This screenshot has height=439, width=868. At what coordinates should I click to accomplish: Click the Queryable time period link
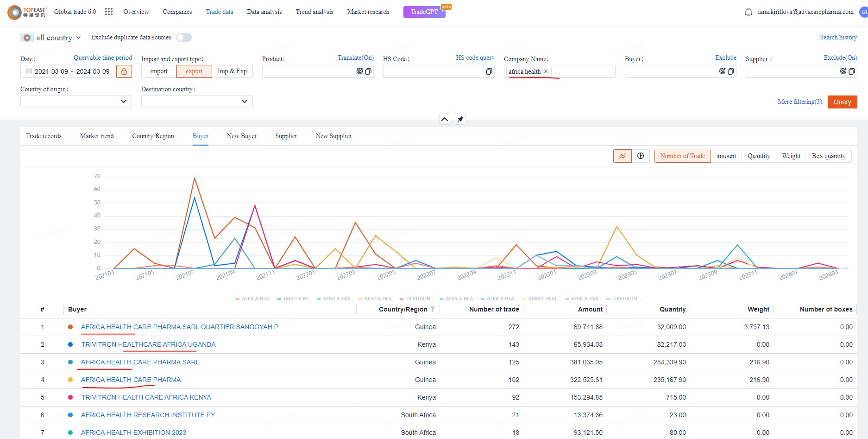tap(103, 58)
